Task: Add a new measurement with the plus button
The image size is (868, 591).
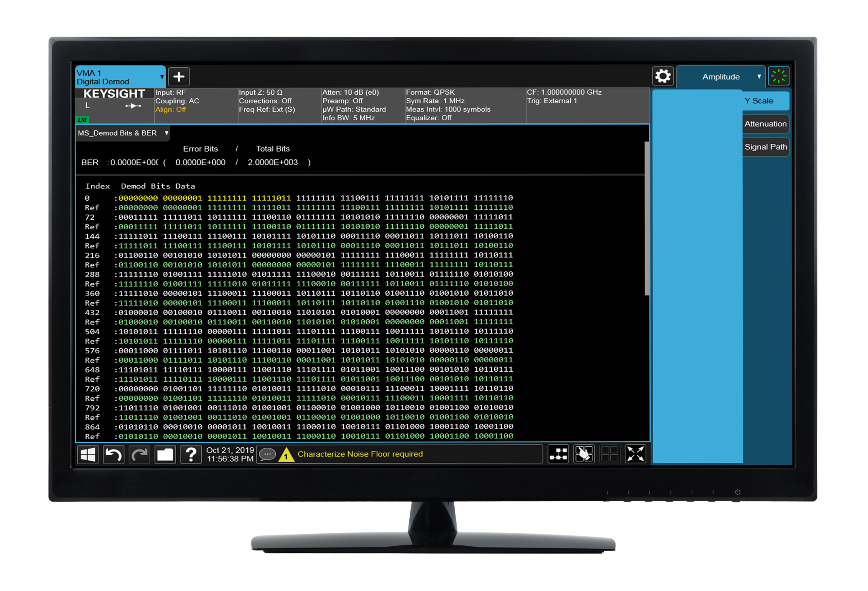Action: [179, 76]
